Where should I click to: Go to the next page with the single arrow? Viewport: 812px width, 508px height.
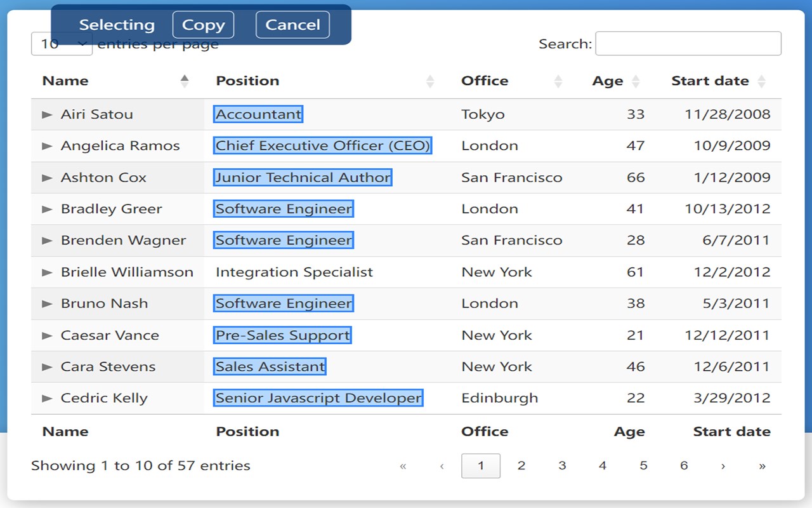(x=723, y=466)
